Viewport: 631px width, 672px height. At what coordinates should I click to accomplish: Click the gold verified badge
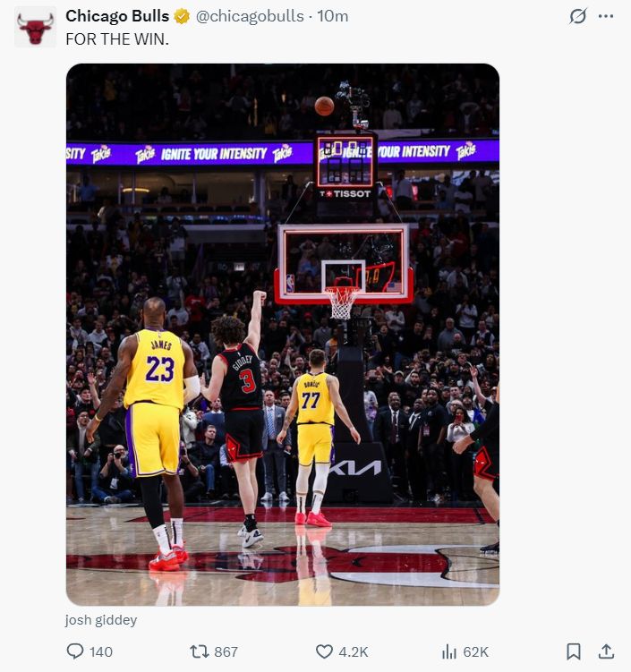tap(182, 16)
